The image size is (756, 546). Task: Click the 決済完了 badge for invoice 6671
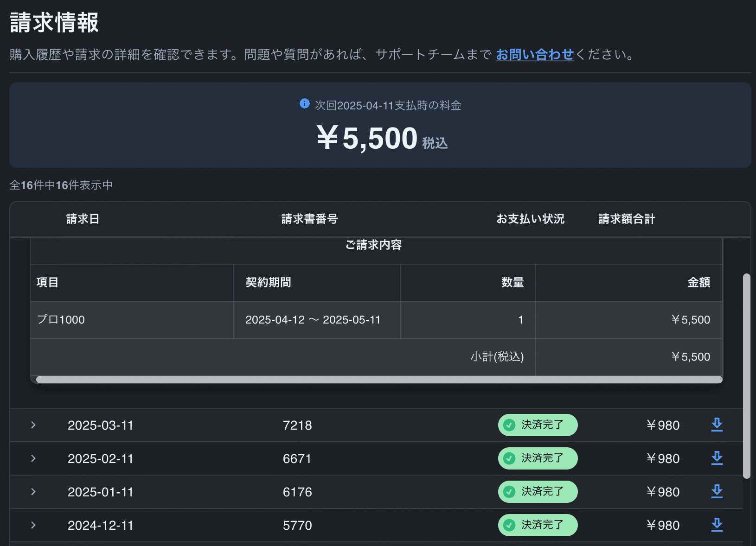[538, 458]
